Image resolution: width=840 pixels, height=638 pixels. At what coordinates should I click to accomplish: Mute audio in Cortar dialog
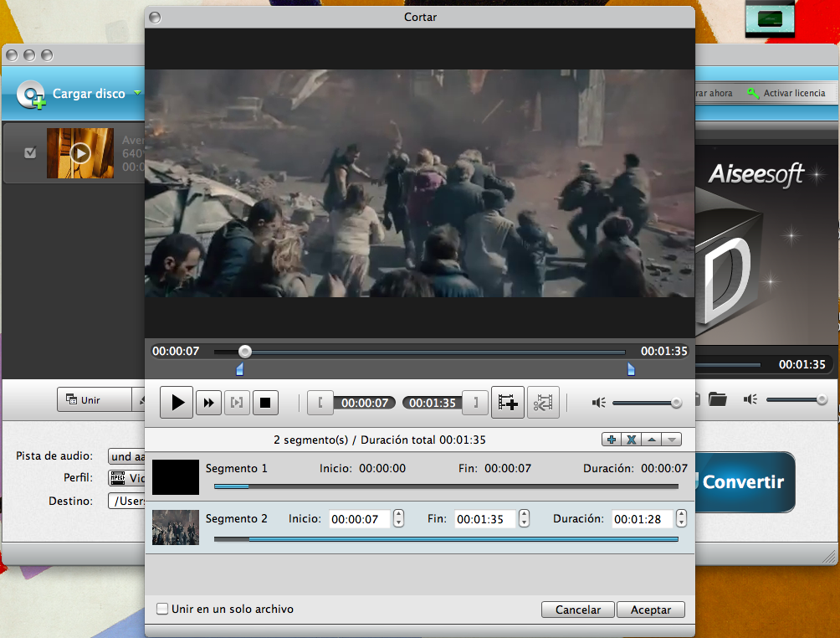coord(598,403)
